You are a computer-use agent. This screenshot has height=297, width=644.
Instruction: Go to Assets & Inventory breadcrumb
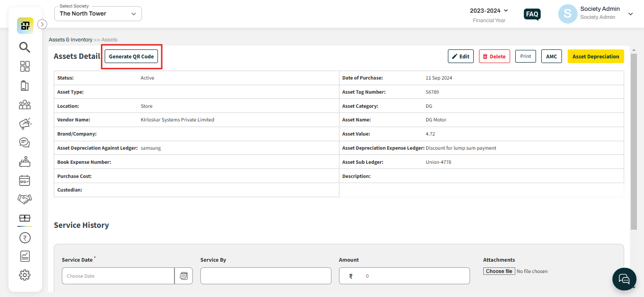(x=71, y=40)
